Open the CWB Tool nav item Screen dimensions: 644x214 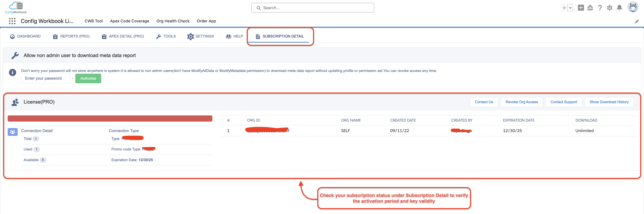94,21
